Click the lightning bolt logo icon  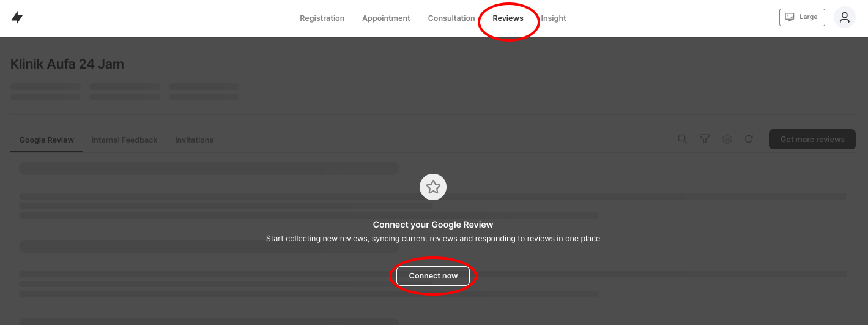(x=17, y=18)
